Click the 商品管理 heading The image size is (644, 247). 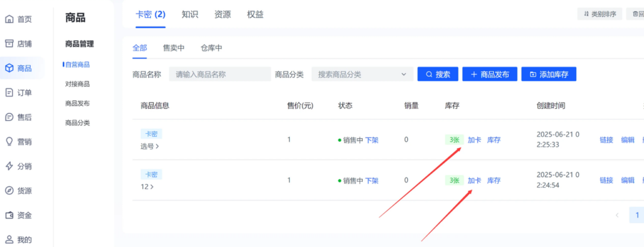[x=79, y=43]
